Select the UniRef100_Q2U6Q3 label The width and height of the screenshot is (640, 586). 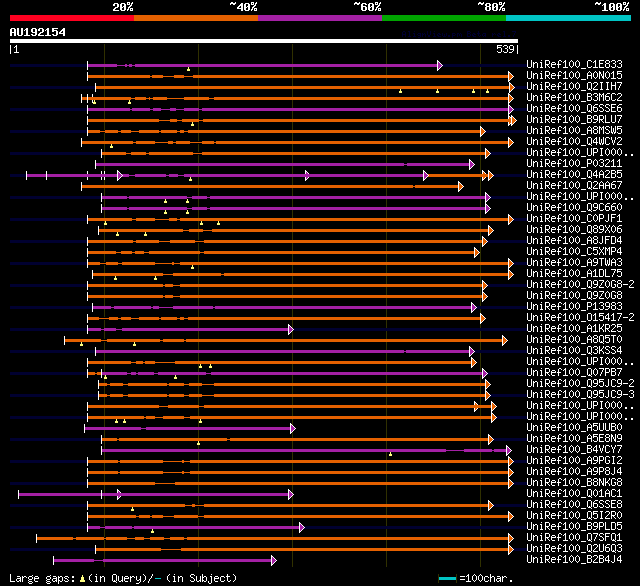574,549
